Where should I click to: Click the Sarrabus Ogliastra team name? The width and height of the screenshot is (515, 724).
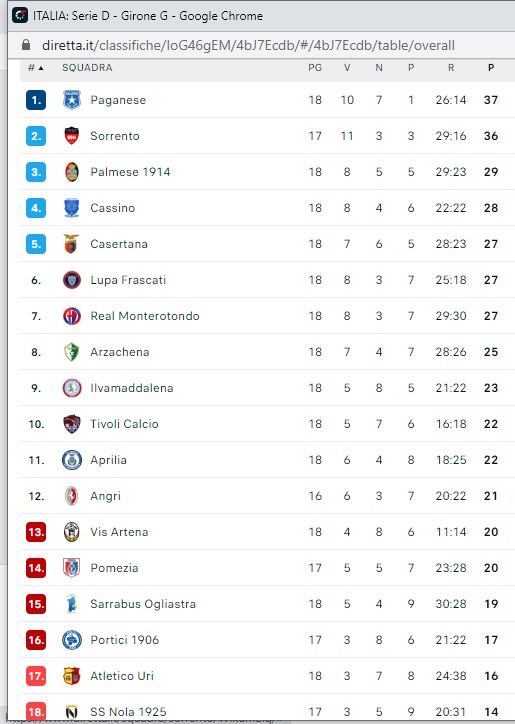pyautogui.click(x=143, y=604)
